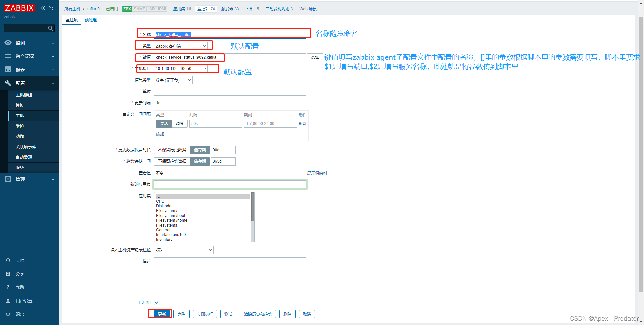This screenshot has height=325, width=644.
Task: Open the host interface dropdown 10.1.60.112
Action: [181, 69]
